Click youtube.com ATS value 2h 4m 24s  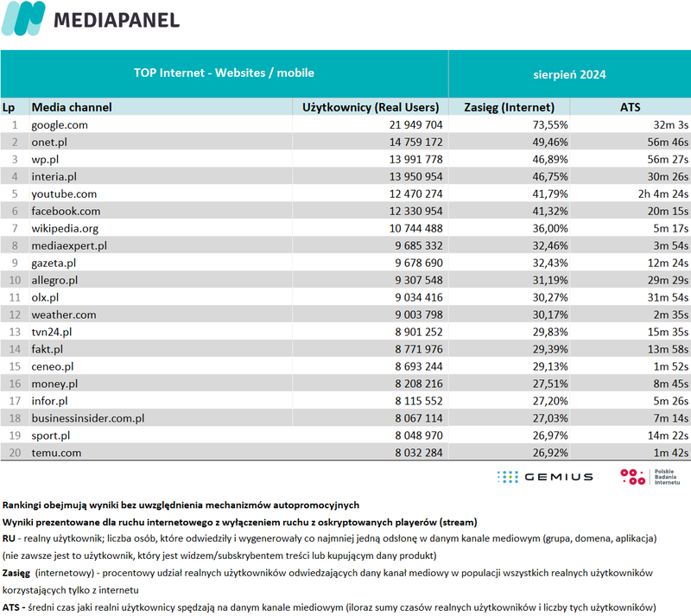pyautogui.click(x=663, y=194)
